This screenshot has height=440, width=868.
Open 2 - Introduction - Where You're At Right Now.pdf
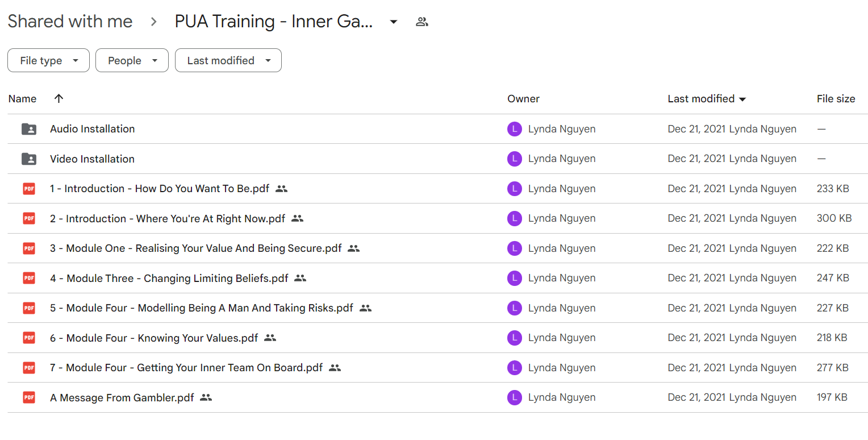168,218
